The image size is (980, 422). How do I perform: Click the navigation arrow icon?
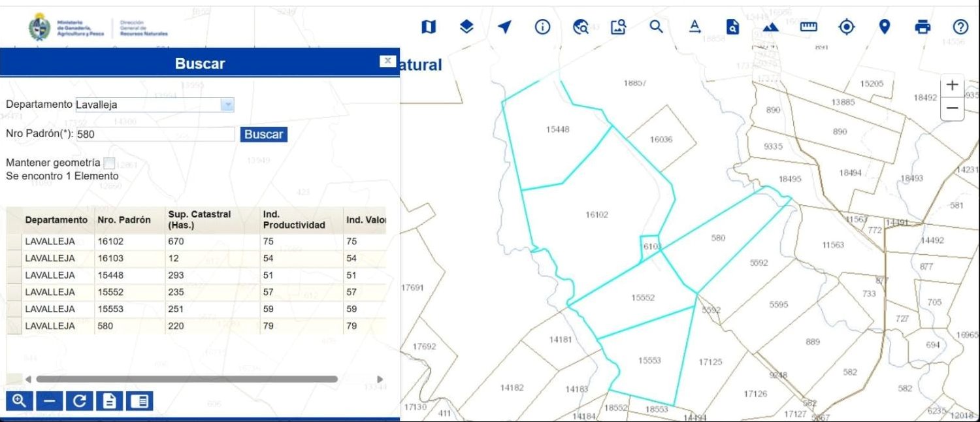504,27
